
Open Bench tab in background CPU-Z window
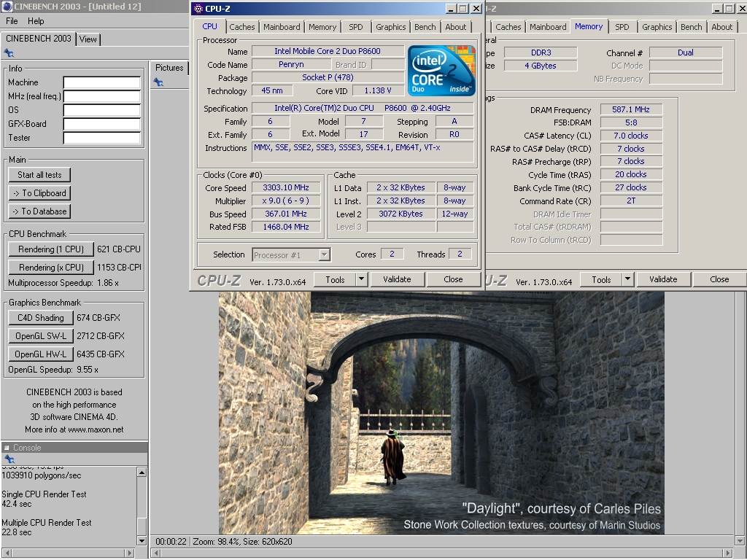692,27
